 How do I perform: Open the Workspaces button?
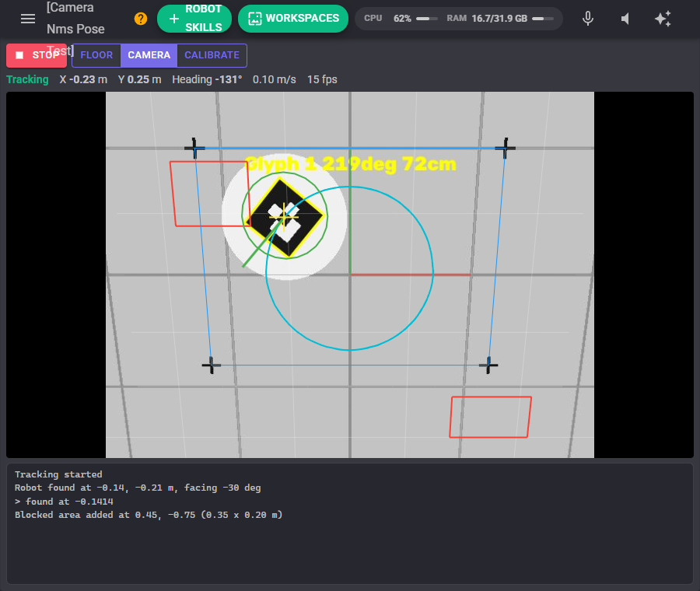click(293, 19)
